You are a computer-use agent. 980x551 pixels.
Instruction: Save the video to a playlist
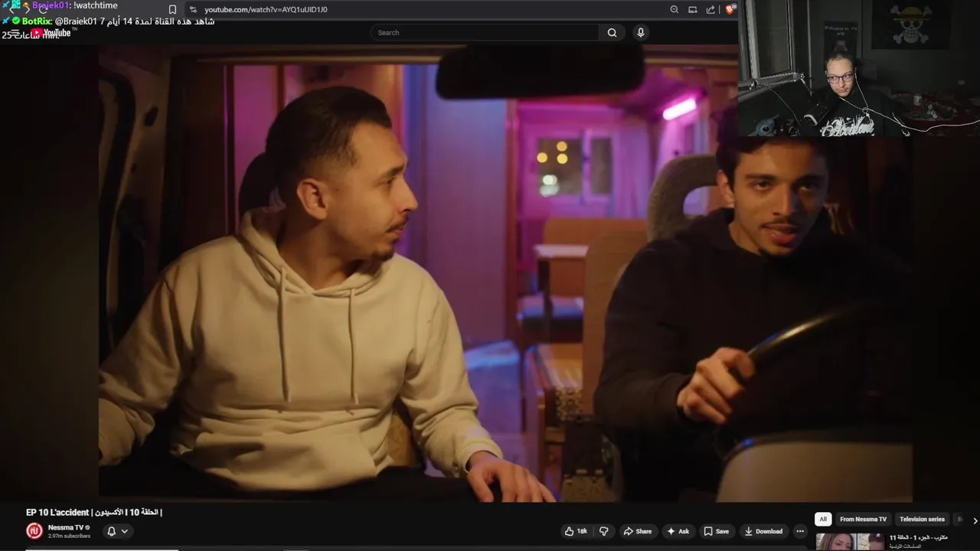[717, 531]
